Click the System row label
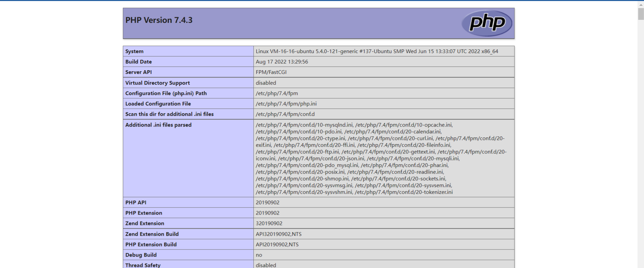 pos(134,51)
